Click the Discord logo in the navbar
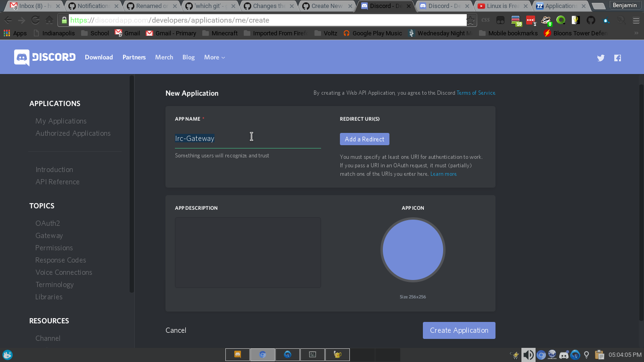The height and width of the screenshot is (362, 644). click(x=44, y=57)
